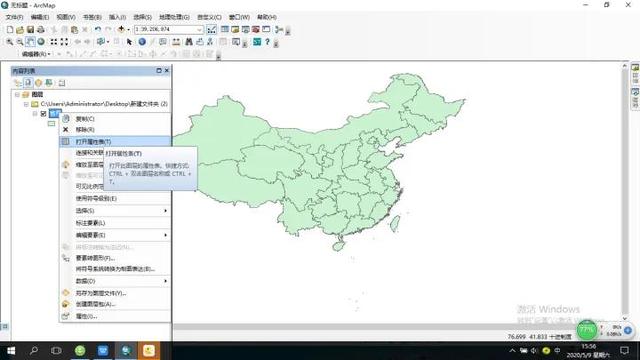
Task: Select the Measure ruler tool
Action: [176, 42]
